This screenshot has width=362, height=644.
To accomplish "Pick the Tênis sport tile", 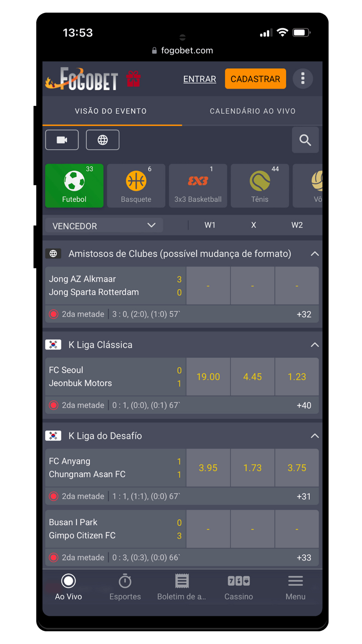I will coord(260,186).
